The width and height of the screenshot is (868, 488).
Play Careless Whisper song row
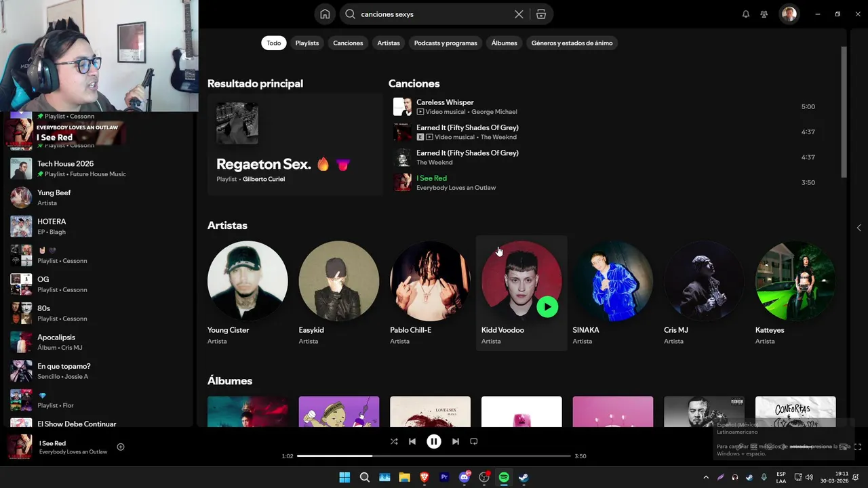click(604, 106)
